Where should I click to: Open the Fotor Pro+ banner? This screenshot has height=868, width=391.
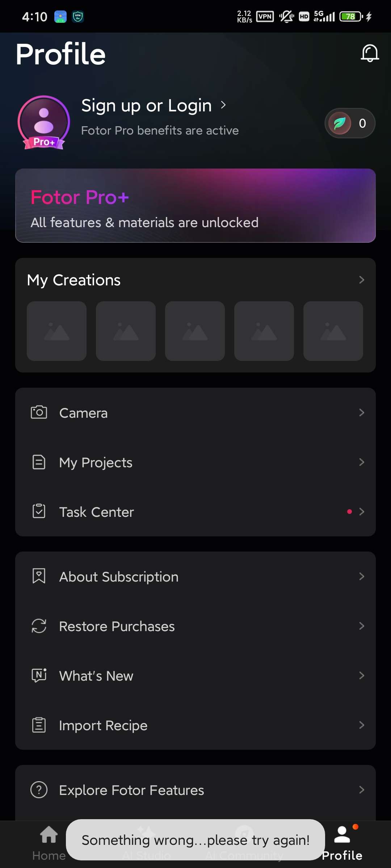coord(195,205)
